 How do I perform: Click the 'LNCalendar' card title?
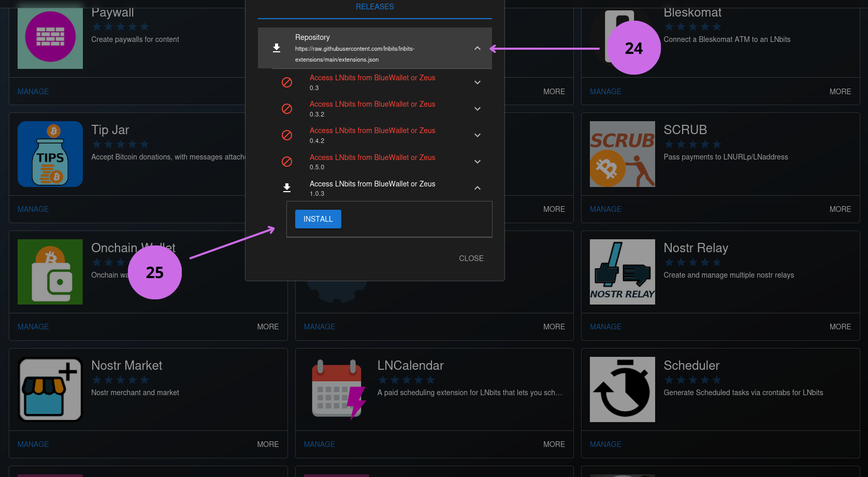click(411, 366)
